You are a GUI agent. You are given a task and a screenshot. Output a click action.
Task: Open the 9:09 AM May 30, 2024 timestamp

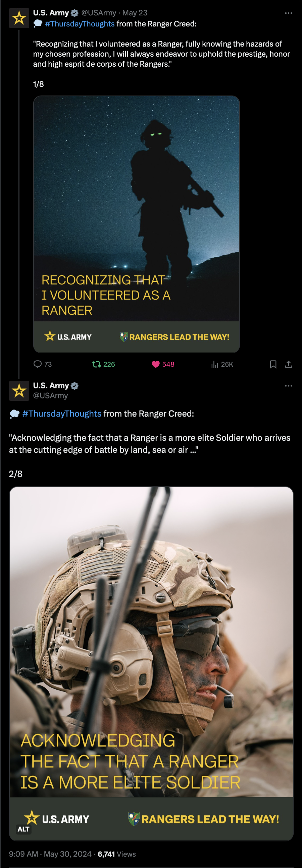[50, 854]
